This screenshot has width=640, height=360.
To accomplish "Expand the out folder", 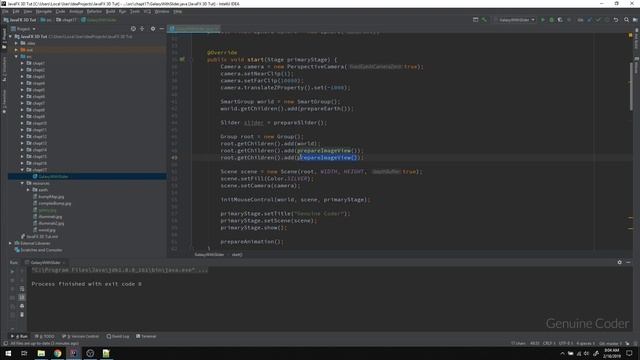I will click(x=16, y=50).
